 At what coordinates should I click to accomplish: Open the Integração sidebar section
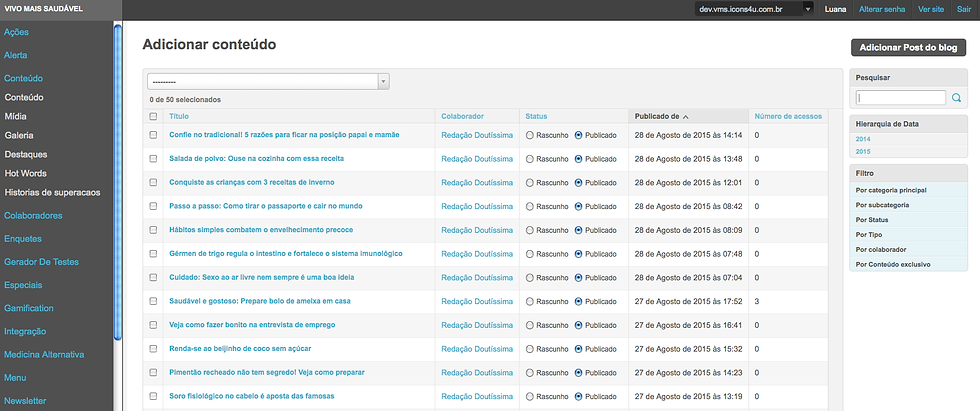tap(25, 331)
